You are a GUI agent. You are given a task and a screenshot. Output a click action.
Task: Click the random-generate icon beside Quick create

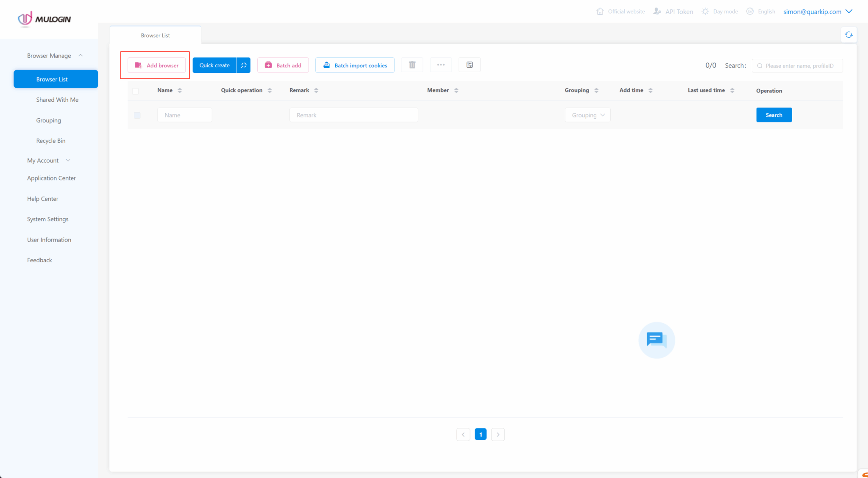[x=243, y=65]
